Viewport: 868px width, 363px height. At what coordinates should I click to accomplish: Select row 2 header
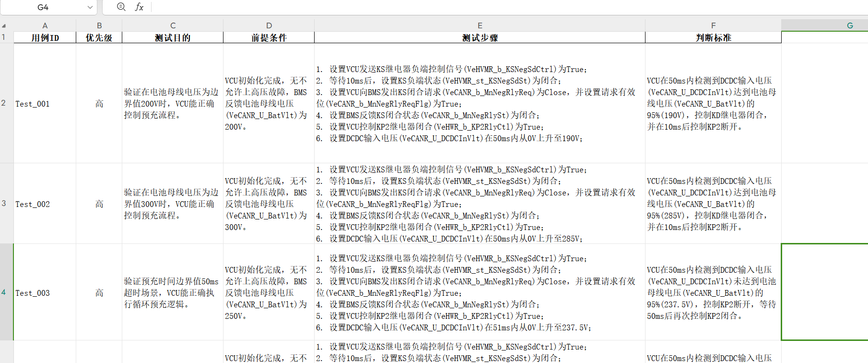4,103
